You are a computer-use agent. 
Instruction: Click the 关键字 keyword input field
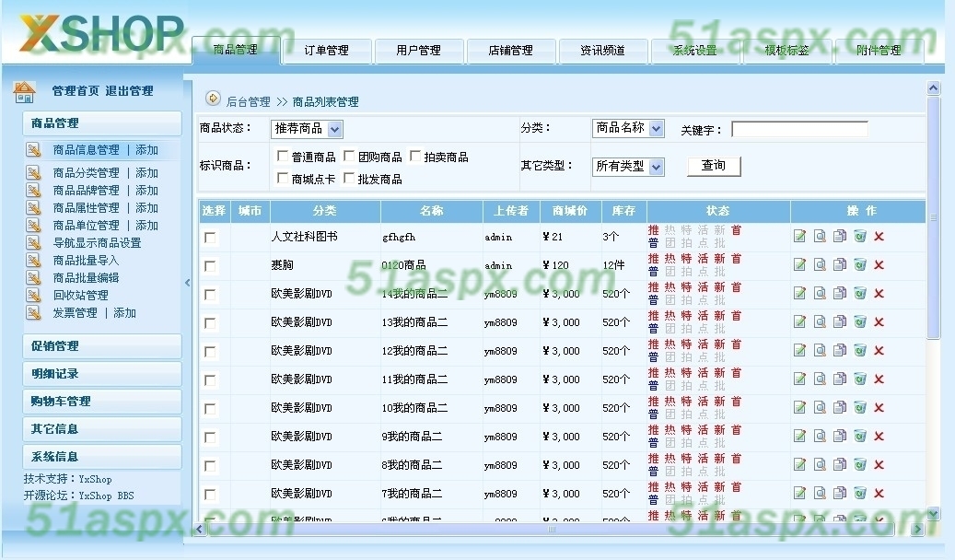[x=799, y=129]
